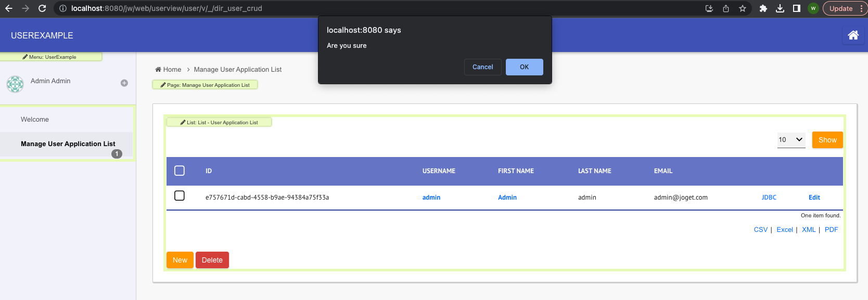Viewport: 868px width, 300px height.
Task: Sort by EMAIL column header
Action: (663, 171)
